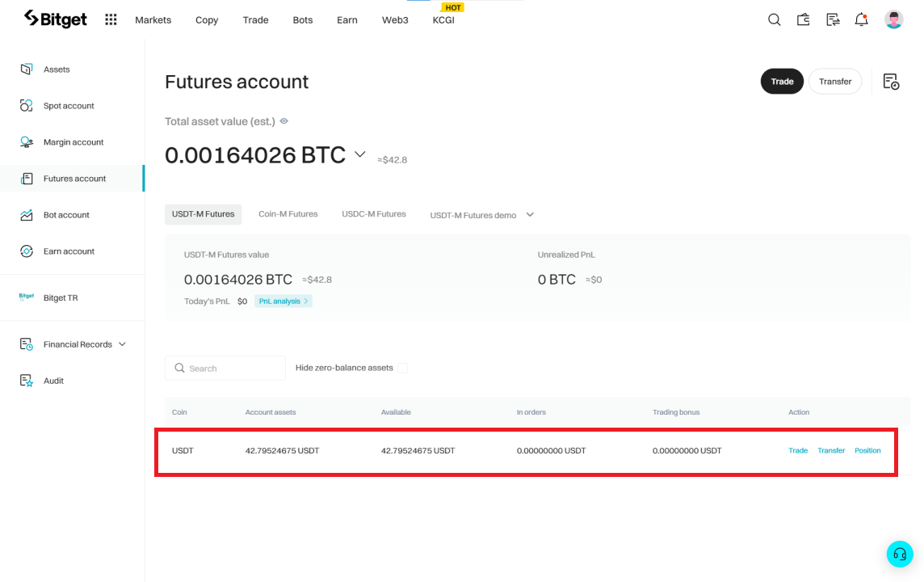Open the KCGI menu item

pyautogui.click(x=443, y=20)
